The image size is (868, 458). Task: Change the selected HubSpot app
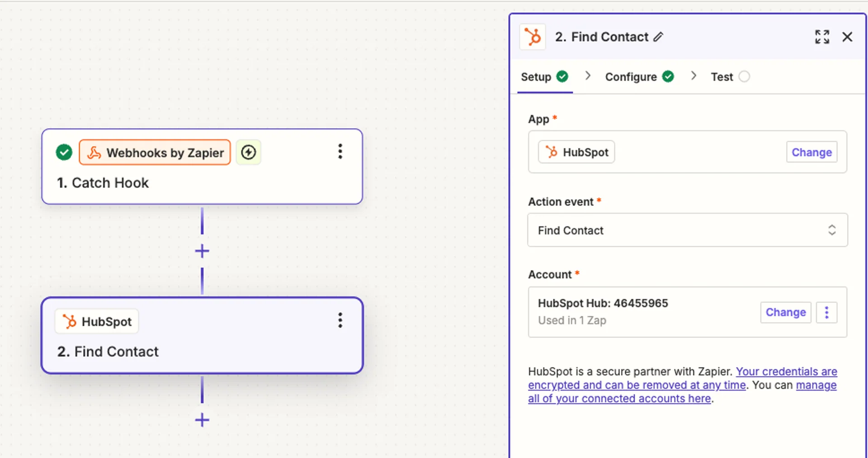(811, 152)
